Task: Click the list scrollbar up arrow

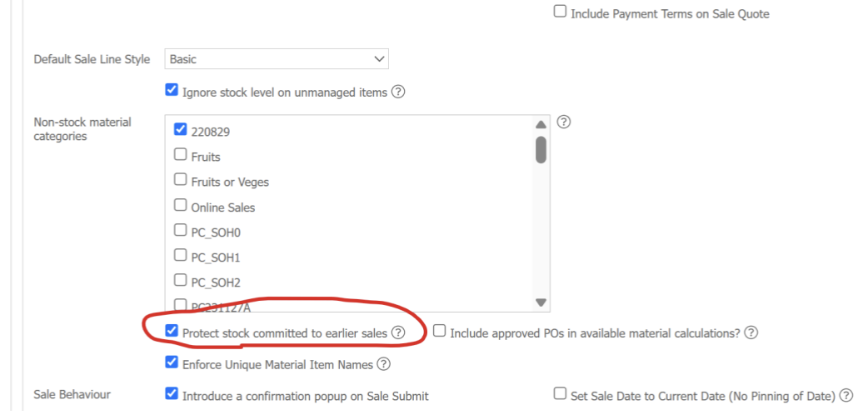Action: point(541,125)
